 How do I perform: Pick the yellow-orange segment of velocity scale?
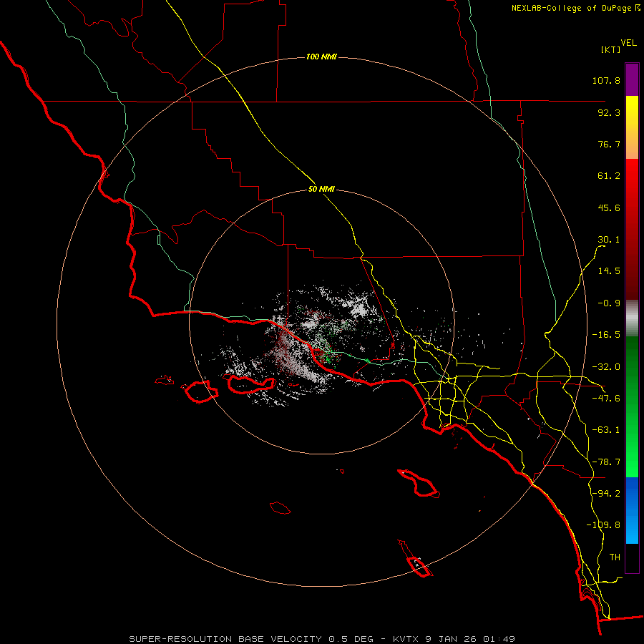(632, 127)
